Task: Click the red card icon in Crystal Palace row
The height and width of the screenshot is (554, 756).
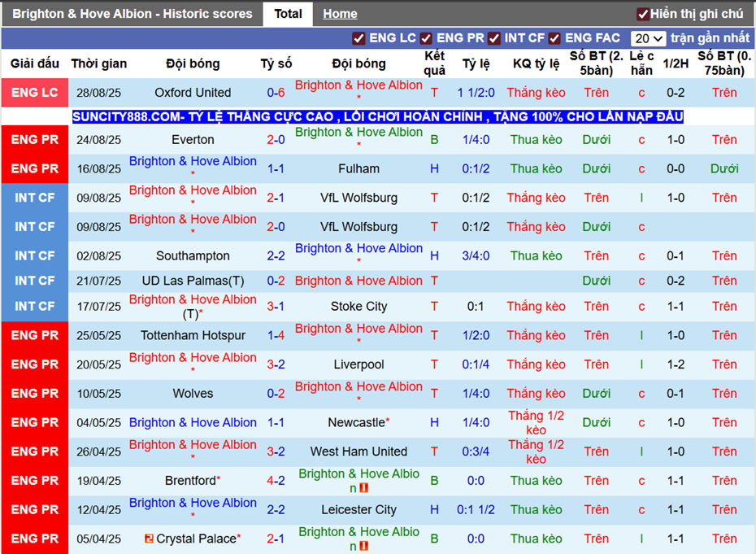Action: click(364, 547)
